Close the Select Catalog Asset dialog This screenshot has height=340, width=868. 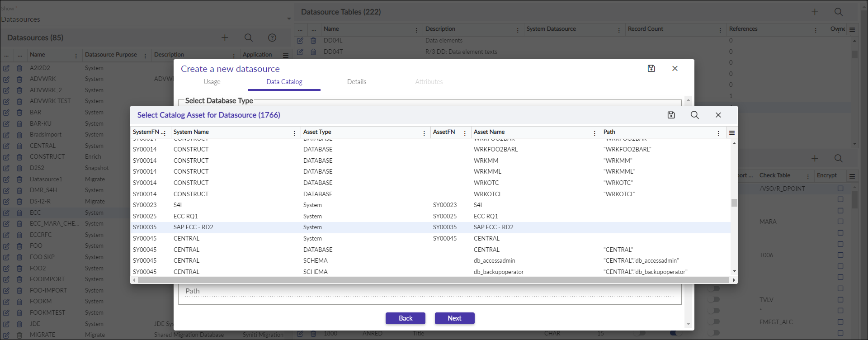(718, 115)
